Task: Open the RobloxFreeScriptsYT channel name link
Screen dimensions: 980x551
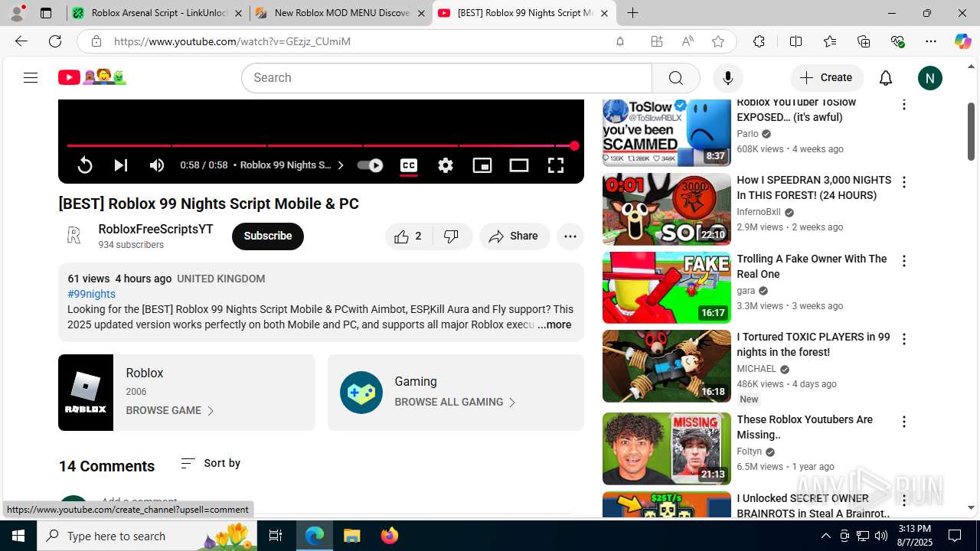Action: click(x=155, y=229)
